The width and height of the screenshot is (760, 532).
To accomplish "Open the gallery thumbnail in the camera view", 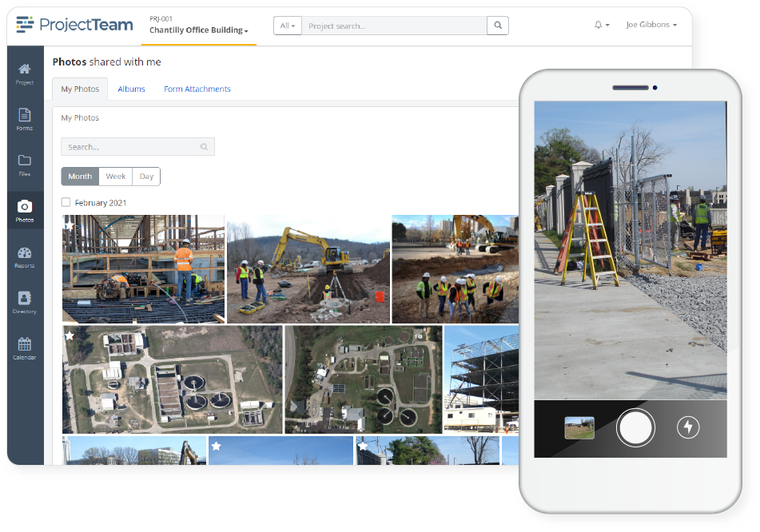I will tap(579, 427).
